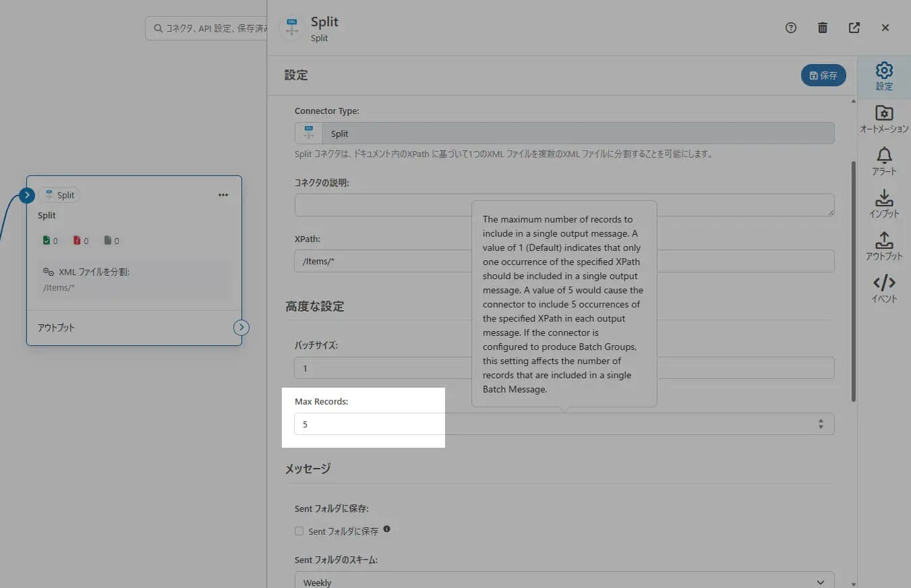Click the Split コネクタは description text
This screenshot has height=588, width=911.
coord(504,154)
